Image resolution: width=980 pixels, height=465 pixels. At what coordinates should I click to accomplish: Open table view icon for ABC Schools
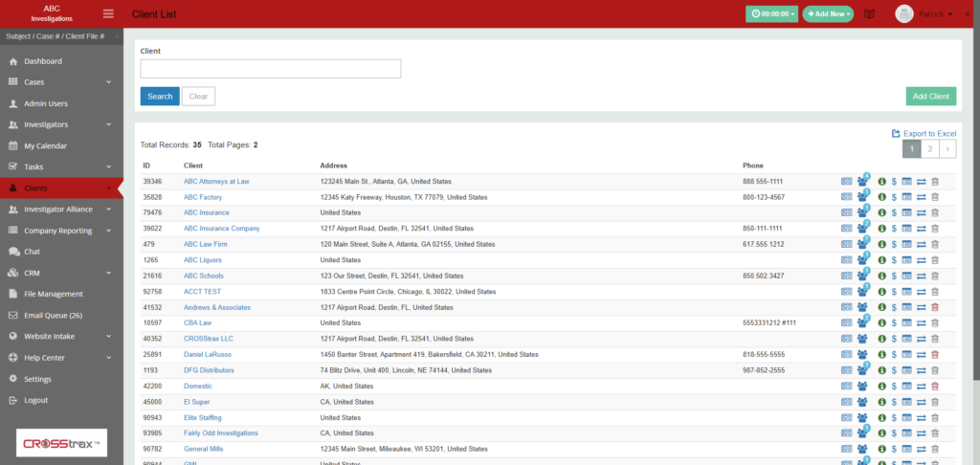[907, 276]
